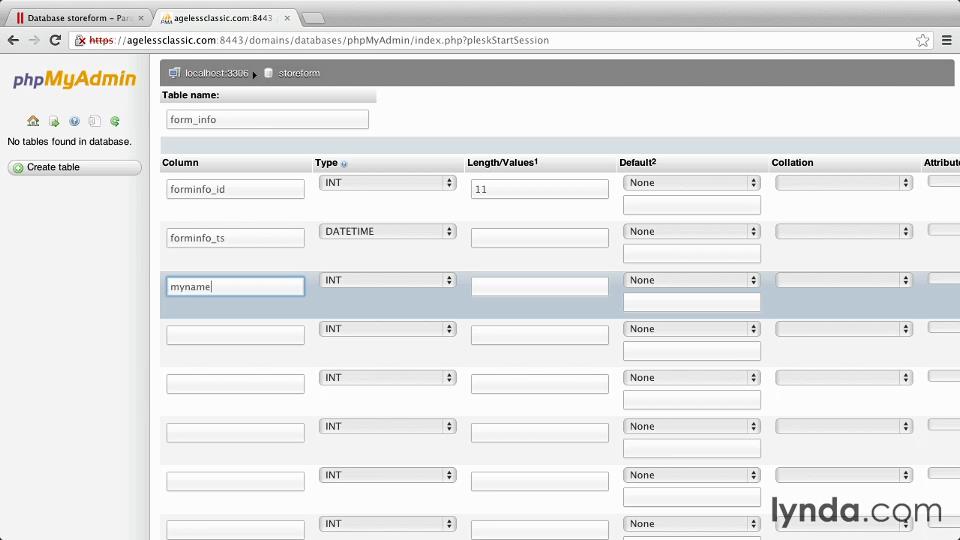This screenshot has height=540, width=960.
Task: Go back with the browser back arrow
Action: click(13, 40)
